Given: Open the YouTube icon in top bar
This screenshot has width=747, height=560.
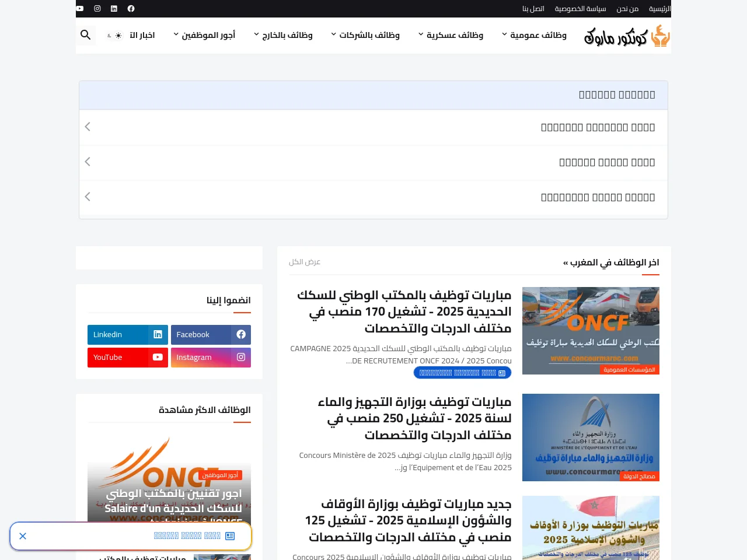Looking at the screenshot, I should pos(80,9).
